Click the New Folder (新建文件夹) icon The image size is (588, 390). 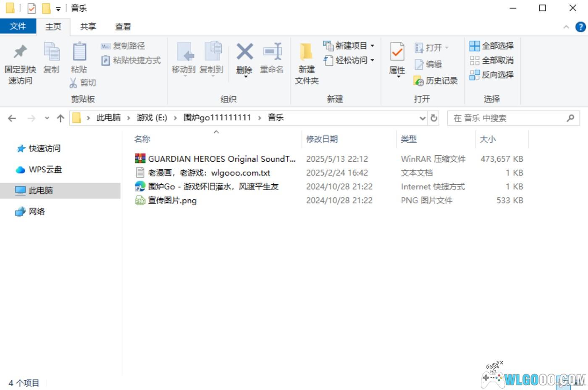(306, 52)
